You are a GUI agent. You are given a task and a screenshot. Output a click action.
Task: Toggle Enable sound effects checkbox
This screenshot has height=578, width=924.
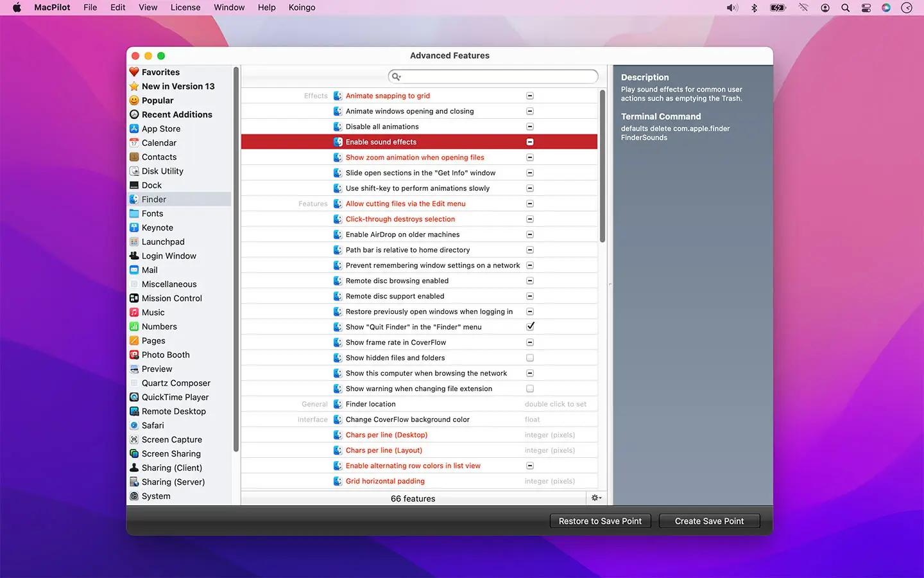click(530, 142)
